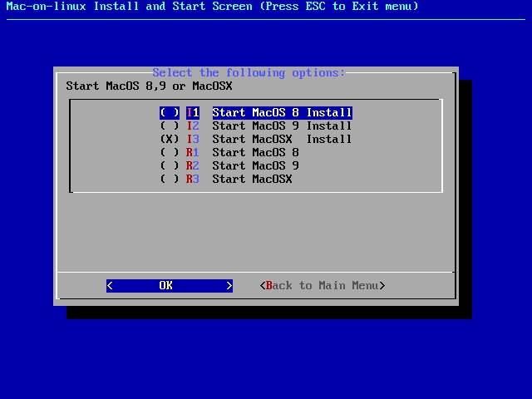Click the 'Start MacOS 9 Install' label
The image size is (532, 399).
[x=283, y=126]
